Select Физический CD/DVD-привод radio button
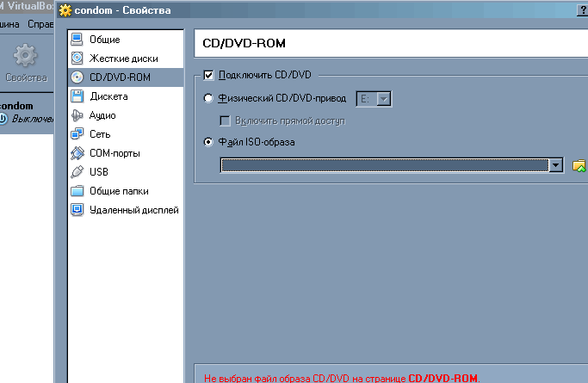This screenshot has height=383, width=588. click(208, 98)
